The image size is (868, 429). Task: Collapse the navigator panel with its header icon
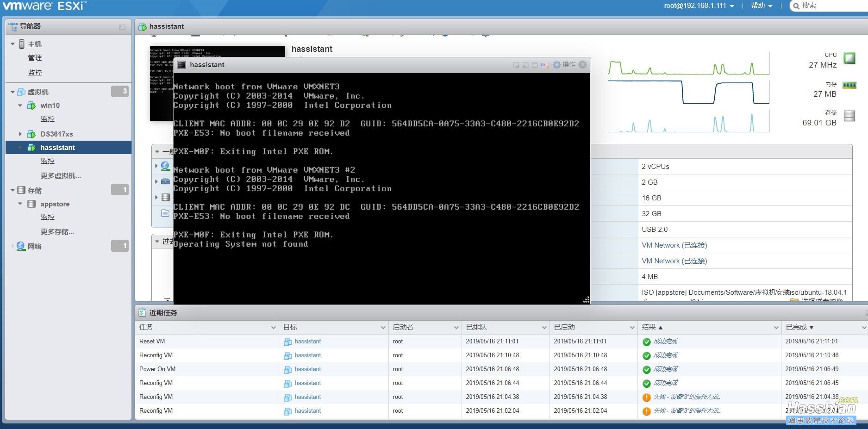tap(122, 27)
